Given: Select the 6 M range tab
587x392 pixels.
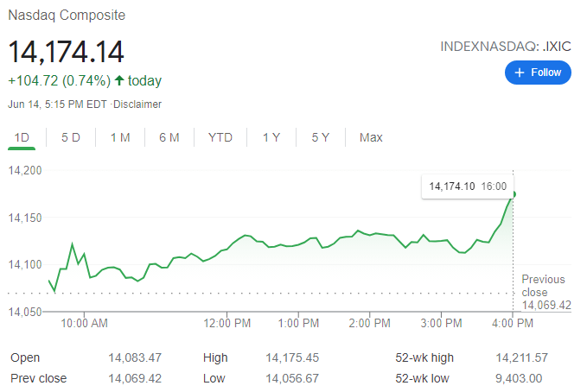Looking at the screenshot, I should (x=169, y=137).
